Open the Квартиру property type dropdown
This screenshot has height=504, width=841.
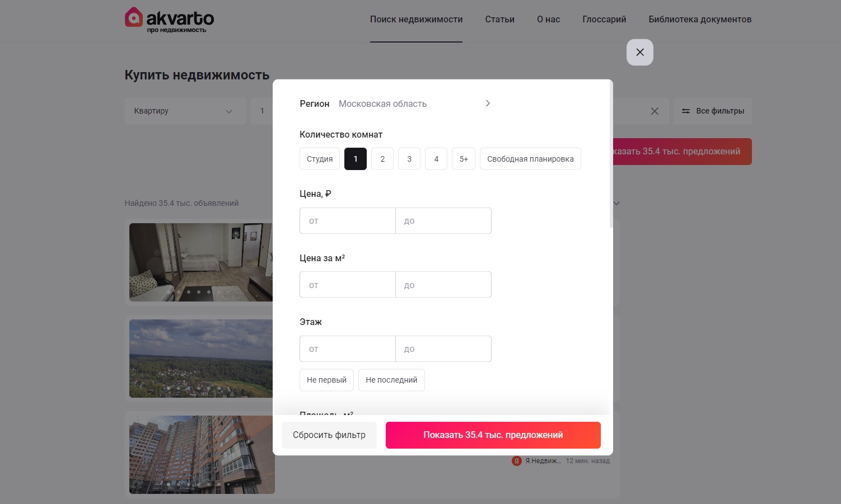(185, 111)
